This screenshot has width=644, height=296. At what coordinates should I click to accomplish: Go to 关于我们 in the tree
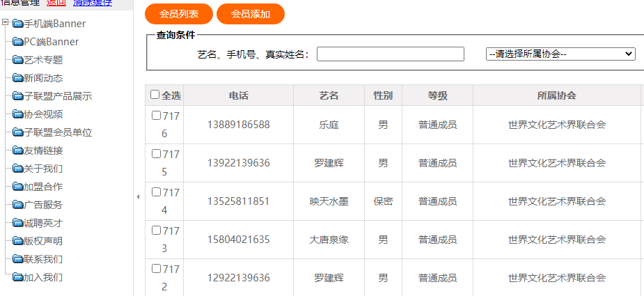pos(43,169)
